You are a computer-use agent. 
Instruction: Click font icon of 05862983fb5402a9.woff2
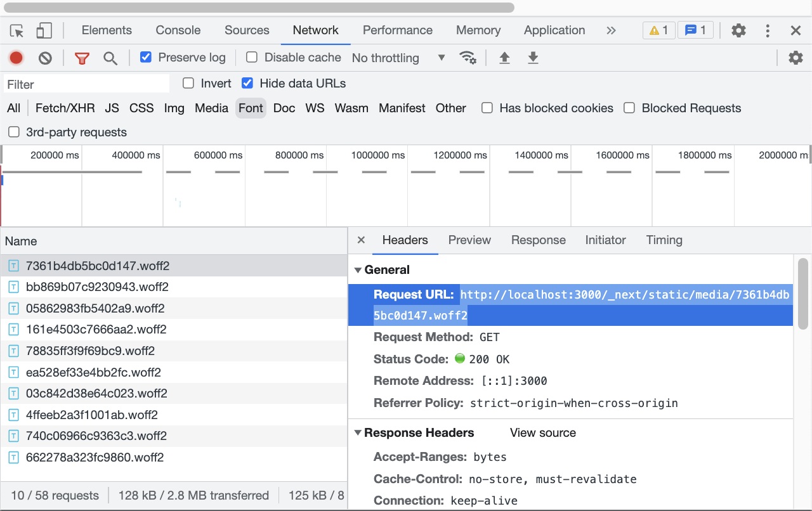pos(13,309)
